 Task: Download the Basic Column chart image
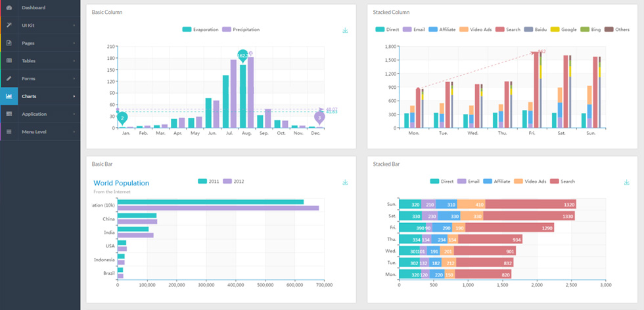click(345, 30)
